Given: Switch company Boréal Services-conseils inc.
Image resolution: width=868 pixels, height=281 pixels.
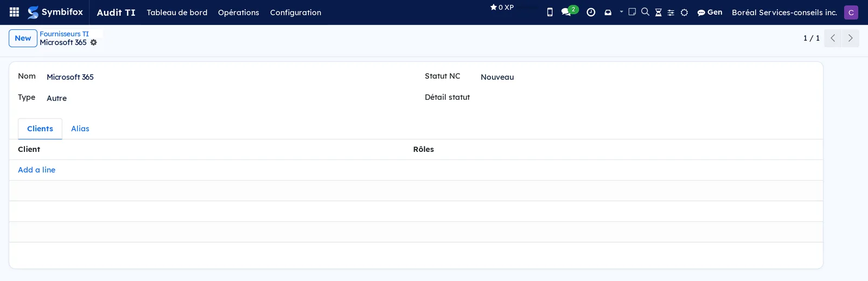Looking at the screenshot, I should 784,12.
